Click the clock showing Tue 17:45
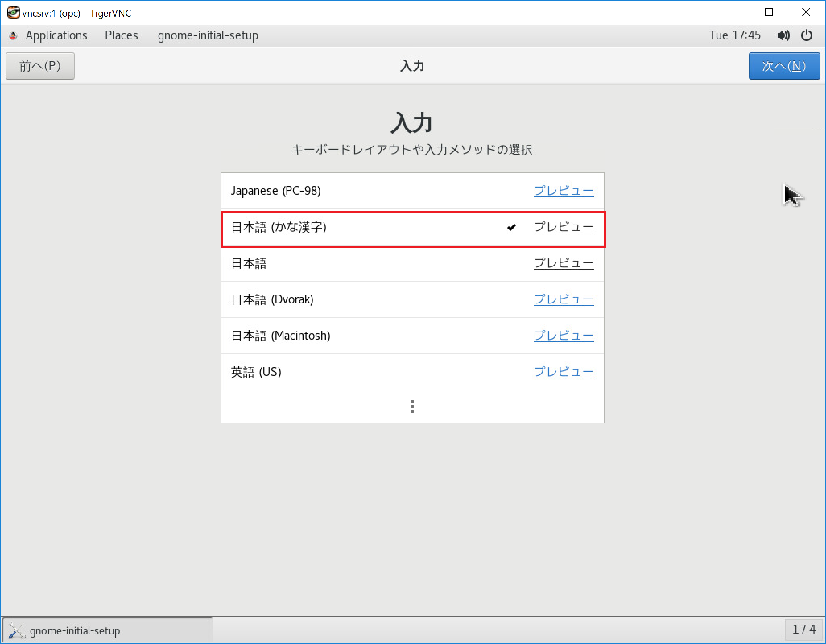826x644 pixels. 735,35
